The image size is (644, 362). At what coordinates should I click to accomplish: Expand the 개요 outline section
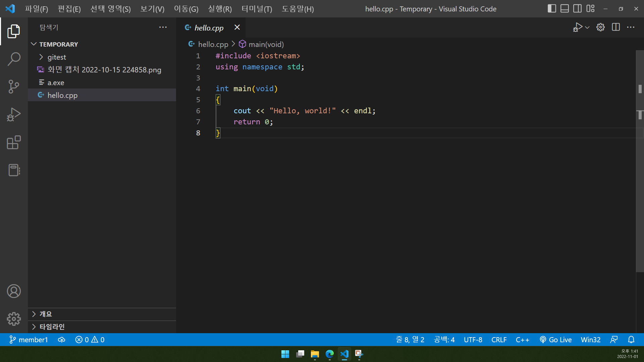(102, 314)
